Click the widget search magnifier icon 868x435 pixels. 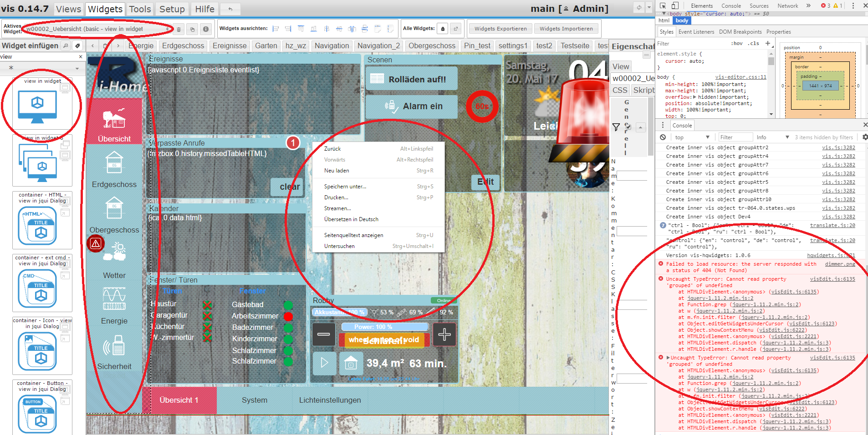66,46
